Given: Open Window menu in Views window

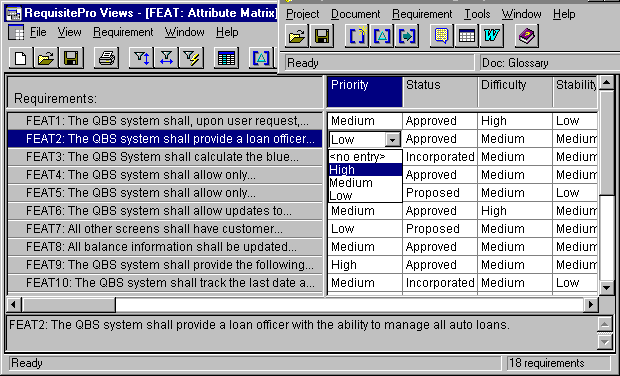Looking at the screenshot, I should click(x=184, y=32).
